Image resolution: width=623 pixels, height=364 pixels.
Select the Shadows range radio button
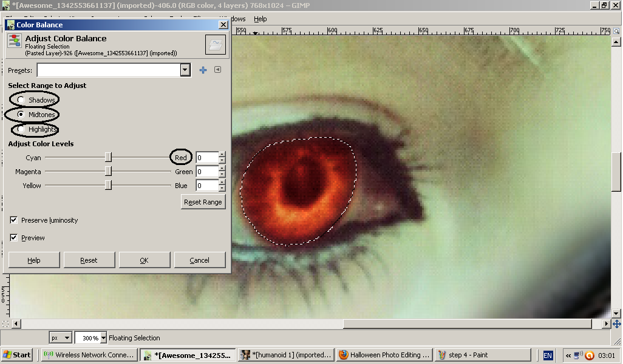21,100
